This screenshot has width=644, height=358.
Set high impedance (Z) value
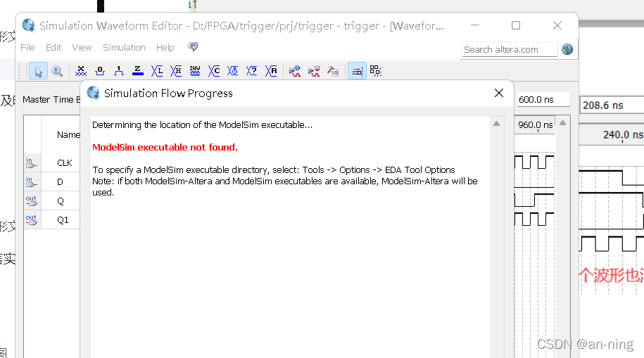pyautogui.click(x=137, y=71)
